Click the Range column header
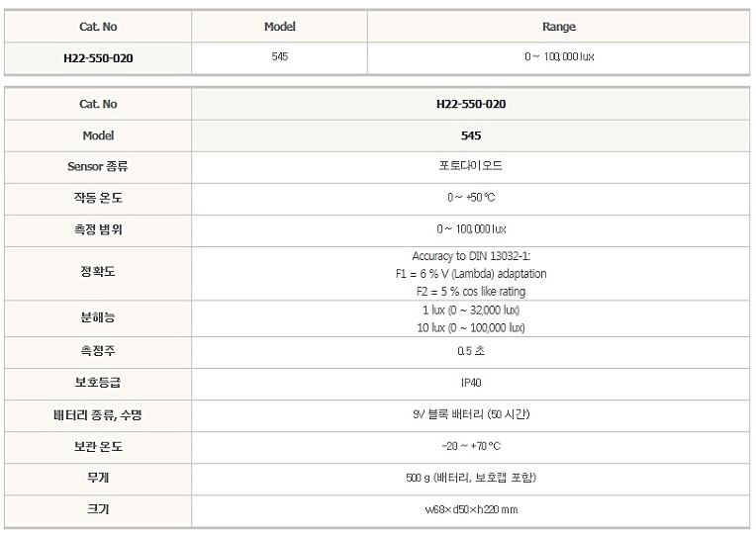The height and width of the screenshot is (534, 756). [559, 27]
